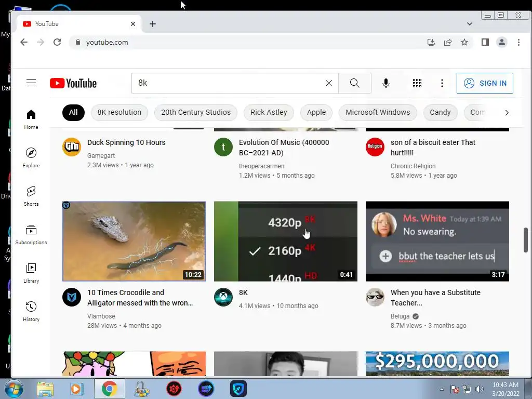Open YouTube settings three-dot menu
Viewport: 532px width, 399px height.
click(x=442, y=83)
